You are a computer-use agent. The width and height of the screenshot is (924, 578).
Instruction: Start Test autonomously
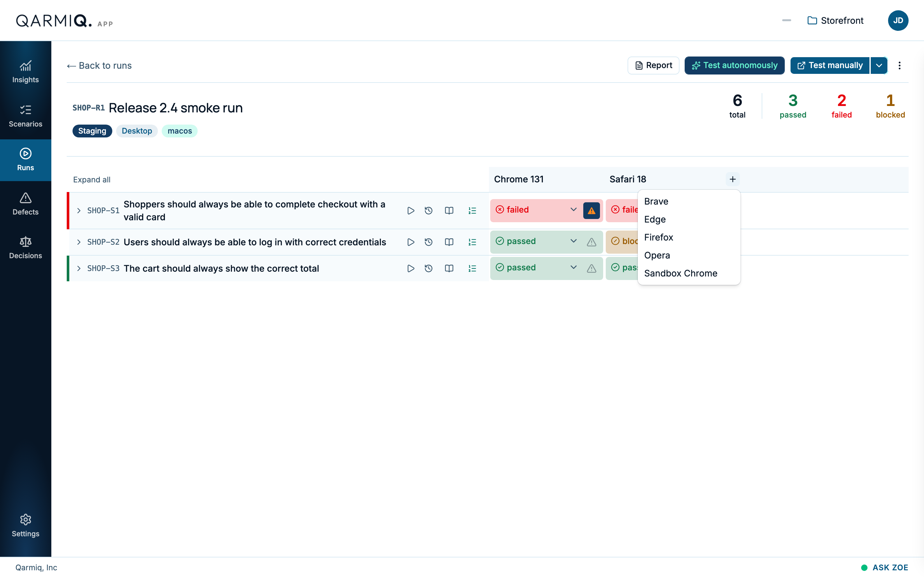(x=734, y=66)
